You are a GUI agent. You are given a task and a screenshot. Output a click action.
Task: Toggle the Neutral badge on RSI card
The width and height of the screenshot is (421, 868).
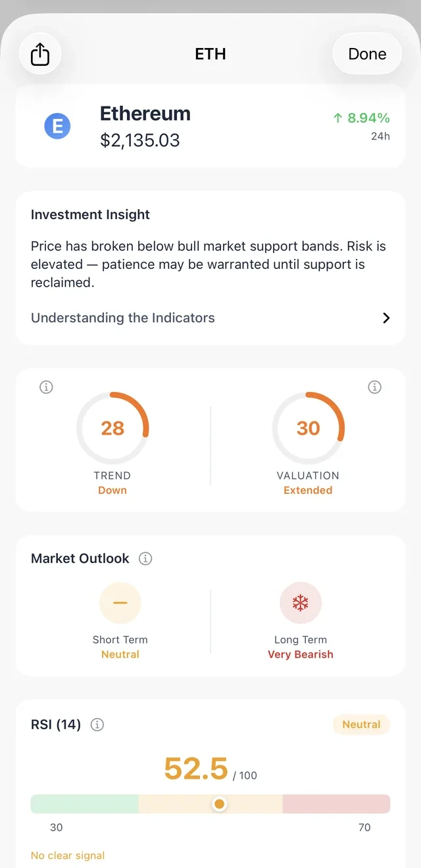361,725
